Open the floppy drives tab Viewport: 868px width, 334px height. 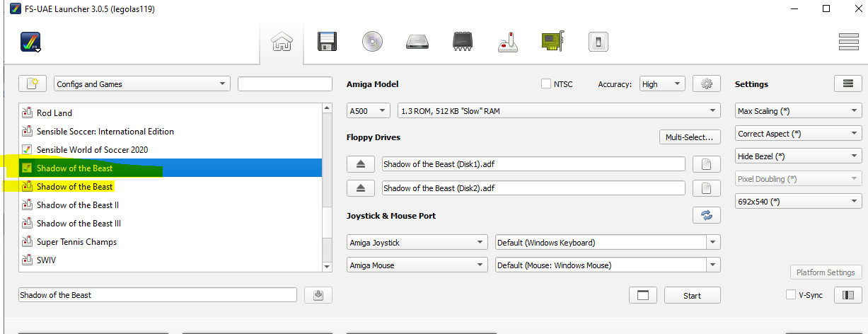pyautogui.click(x=327, y=42)
